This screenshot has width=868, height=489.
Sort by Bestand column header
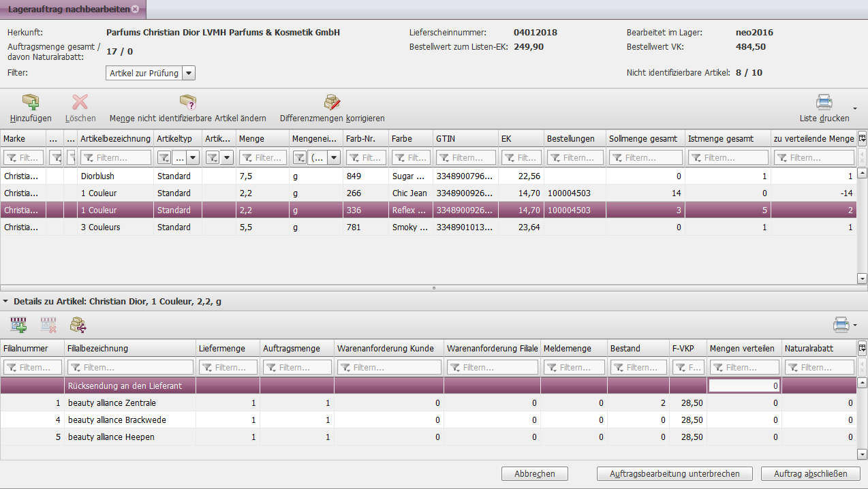pyautogui.click(x=638, y=348)
